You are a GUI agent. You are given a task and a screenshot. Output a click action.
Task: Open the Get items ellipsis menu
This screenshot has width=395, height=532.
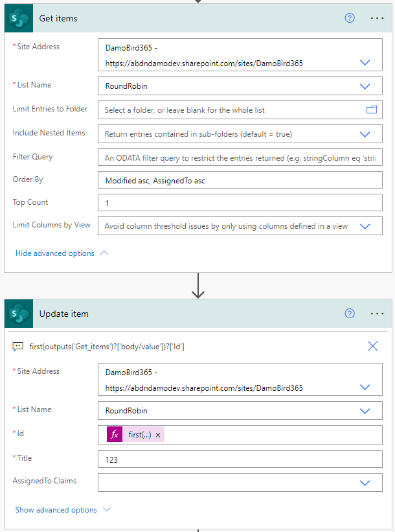377,18
